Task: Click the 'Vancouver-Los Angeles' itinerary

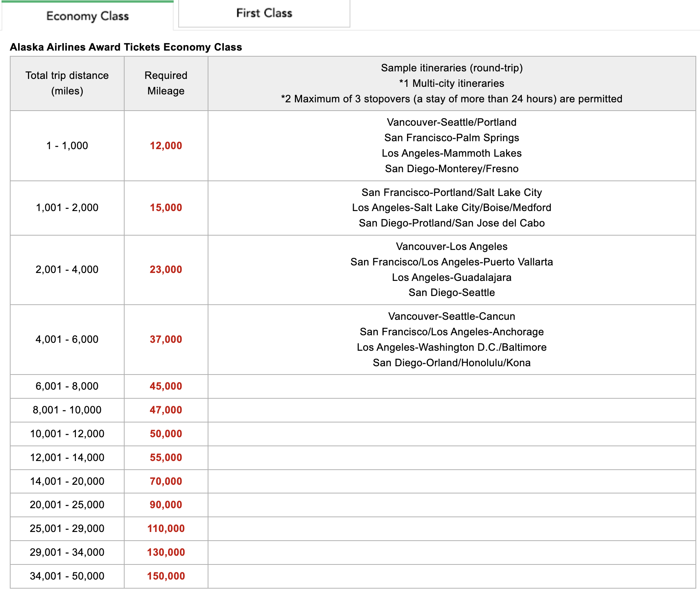Action: tap(452, 247)
